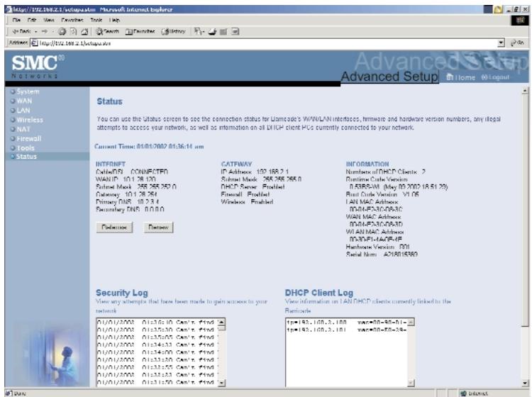Image resolution: width=532 pixels, height=397 pixels.
Task: Open the Favorites menu in menu bar
Action: pyautogui.click(x=72, y=20)
